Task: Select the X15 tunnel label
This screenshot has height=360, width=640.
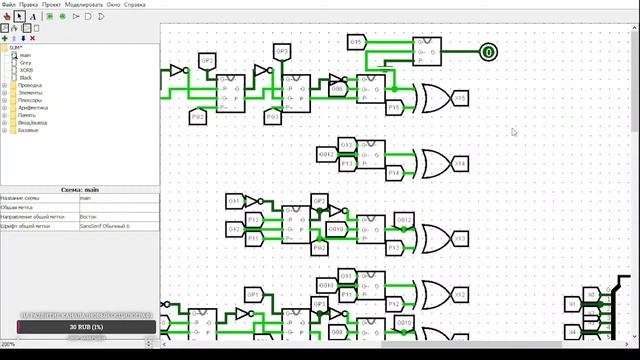Action: point(461,98)
